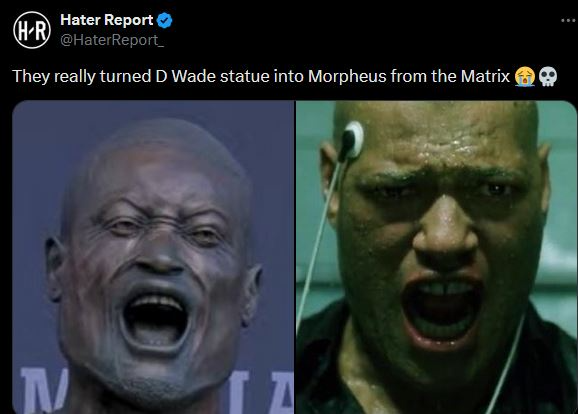Viewport: 578px width, 414px height.
Task: Open the @HaterReport_ handle link
Action: (112, 40)
